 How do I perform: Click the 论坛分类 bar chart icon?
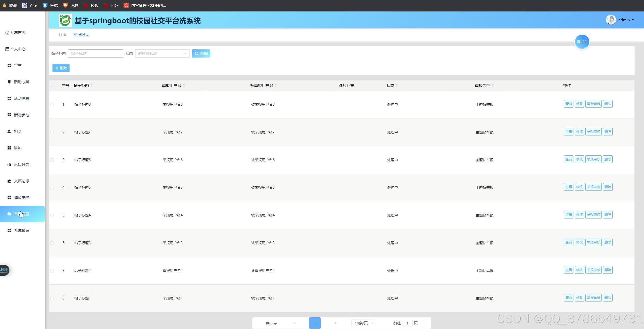click(x=9, y=164)
